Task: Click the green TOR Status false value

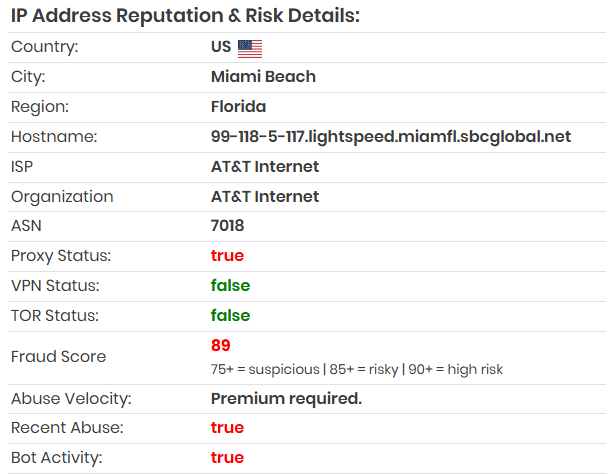Action: (230, 316)
